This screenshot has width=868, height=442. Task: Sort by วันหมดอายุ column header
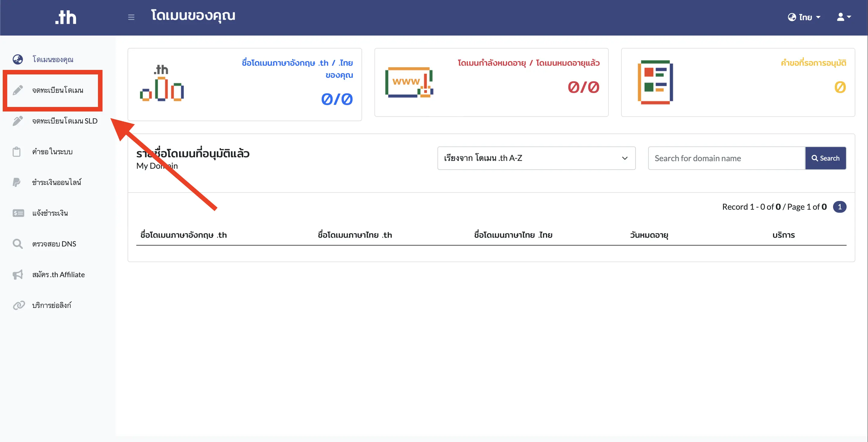click(649, 235)
